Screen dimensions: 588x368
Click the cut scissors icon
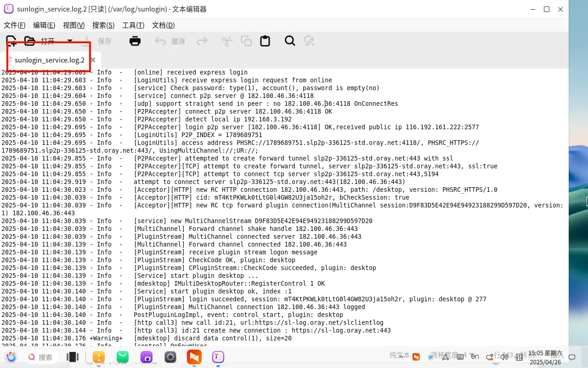tap(227, 41)
